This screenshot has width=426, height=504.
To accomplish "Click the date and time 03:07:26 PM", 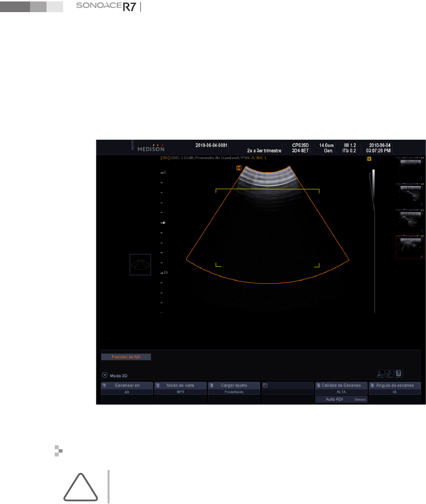I will [379, 148].
